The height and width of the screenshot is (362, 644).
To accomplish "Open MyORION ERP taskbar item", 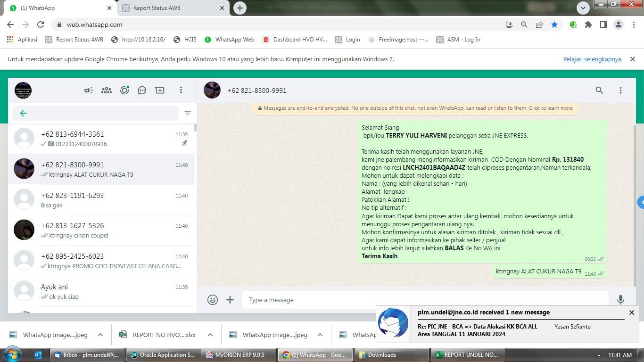I will (x=239, y=355).
